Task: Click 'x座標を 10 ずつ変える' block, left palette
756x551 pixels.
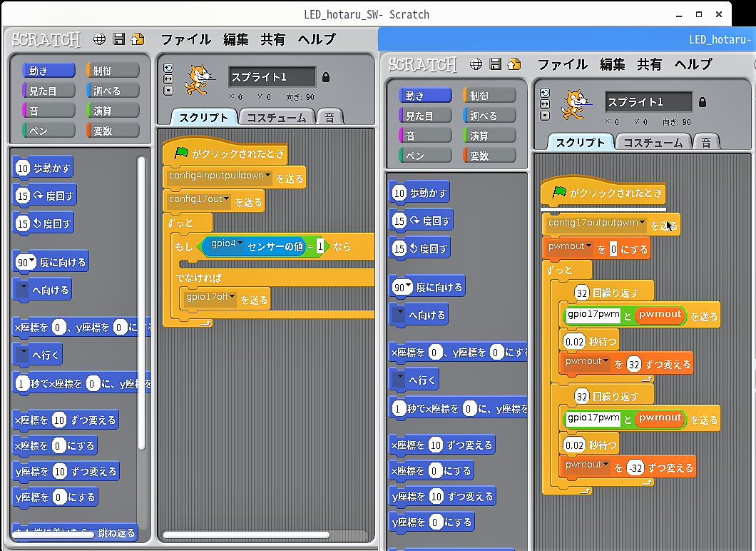Action: point(66,420)
